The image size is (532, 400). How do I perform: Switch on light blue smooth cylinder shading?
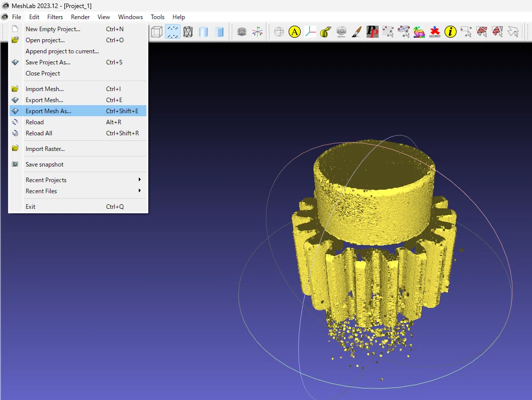203,32
